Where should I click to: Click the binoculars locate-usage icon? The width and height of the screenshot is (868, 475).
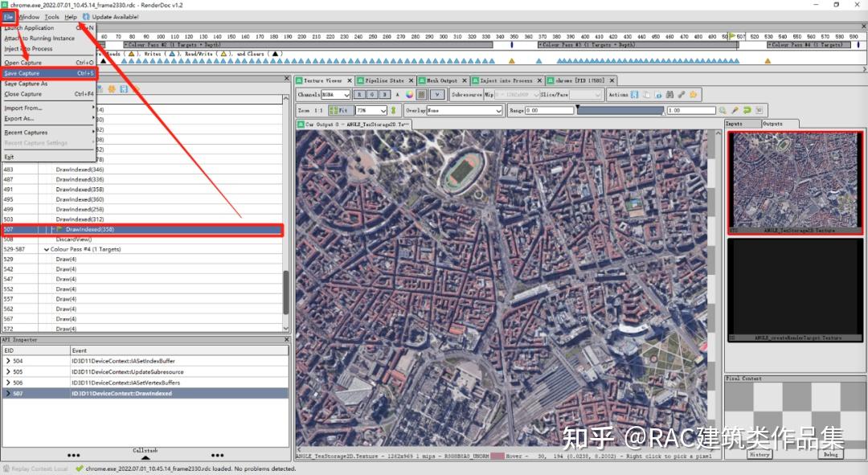pos(669,95)
